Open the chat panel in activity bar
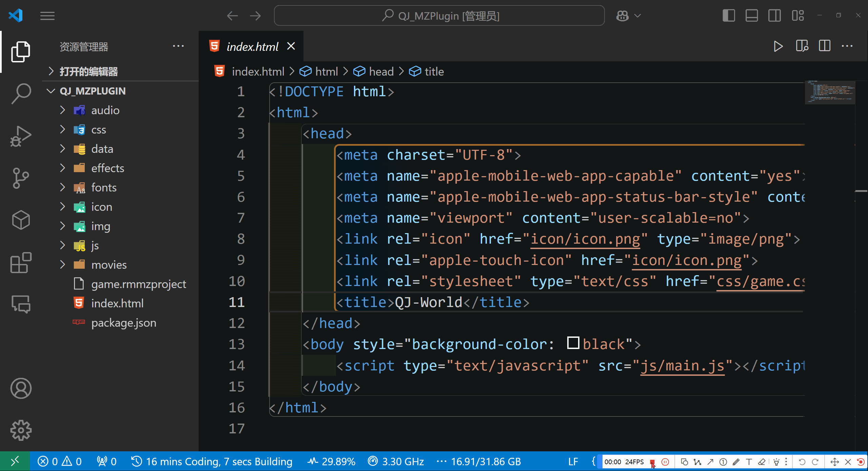This screenshot has width=868, height=471. [x=21, y=304]
